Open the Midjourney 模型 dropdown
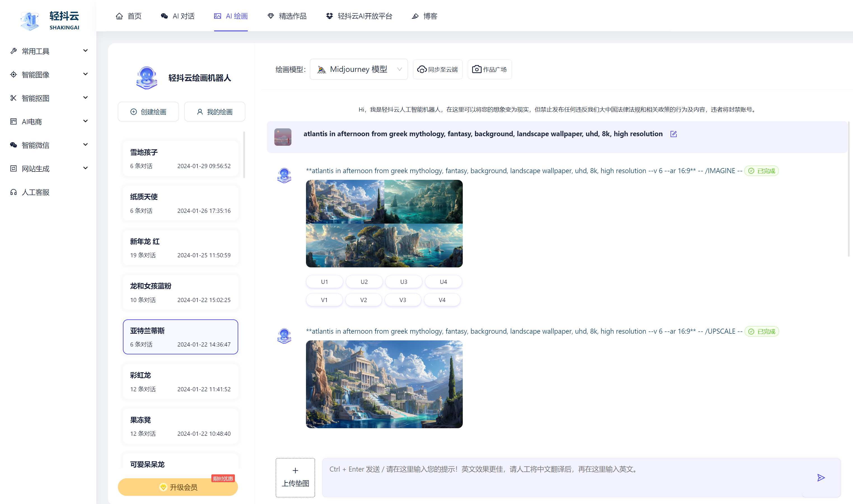 pyautogui.click(x=359, y=69)
